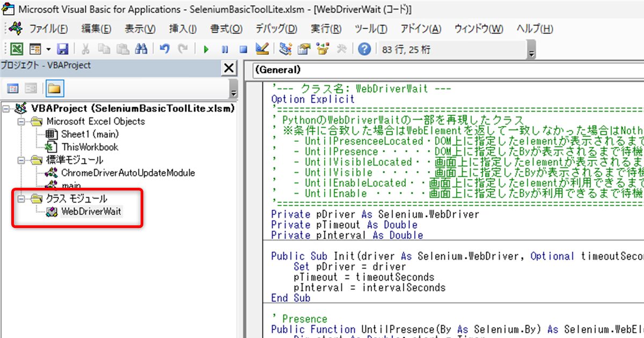This screenshot has height=338, width=644.
Task: Click the Toolbox wrench icon
Action: [341, 49]
